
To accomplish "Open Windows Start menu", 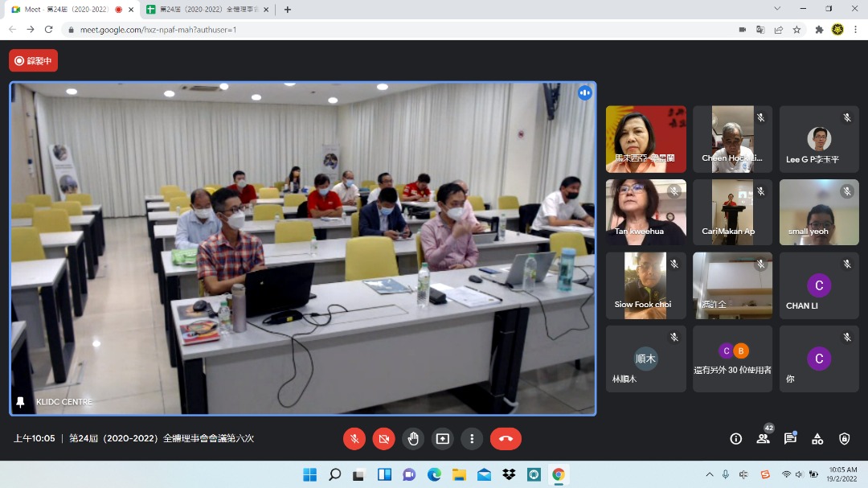I will click(x=309, y=474).
